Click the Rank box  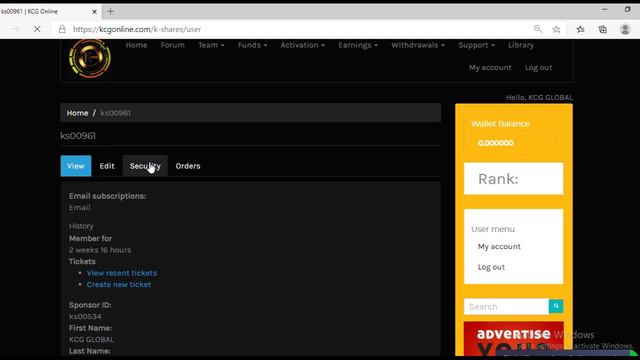coord(513,178)
